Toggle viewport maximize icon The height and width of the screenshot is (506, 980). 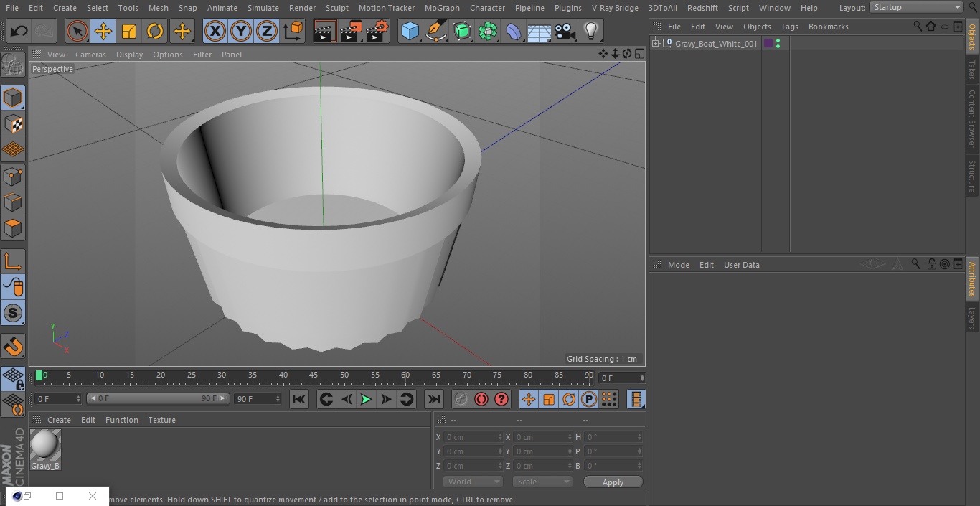639,54
